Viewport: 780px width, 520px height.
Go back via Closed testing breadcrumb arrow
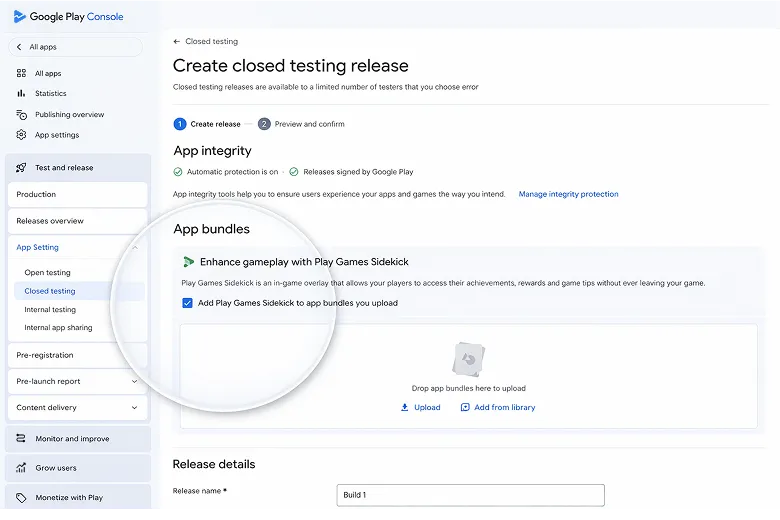177,42
